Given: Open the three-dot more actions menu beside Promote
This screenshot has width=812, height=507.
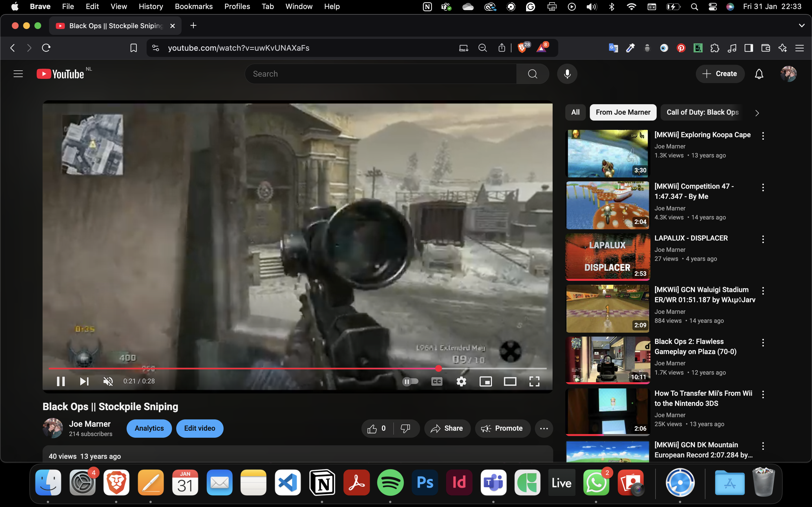Looking at the screenshot, I should (x=544, y=428).
